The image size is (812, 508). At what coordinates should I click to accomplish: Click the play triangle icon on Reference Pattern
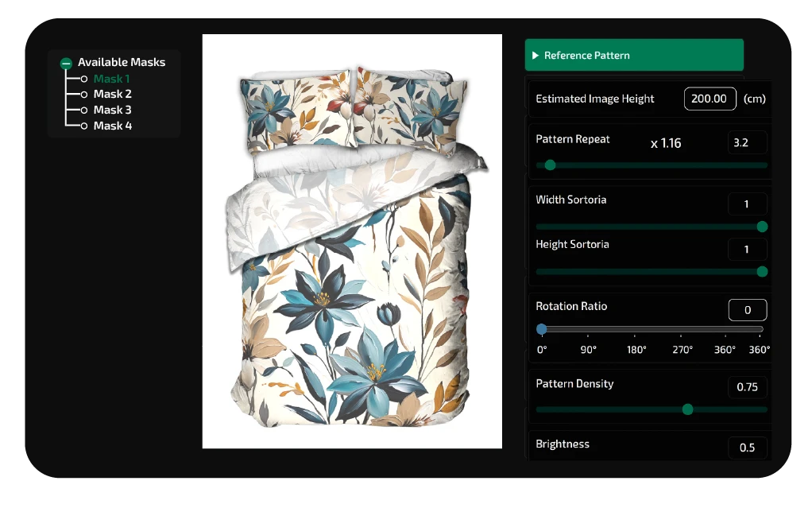point(536,55)
